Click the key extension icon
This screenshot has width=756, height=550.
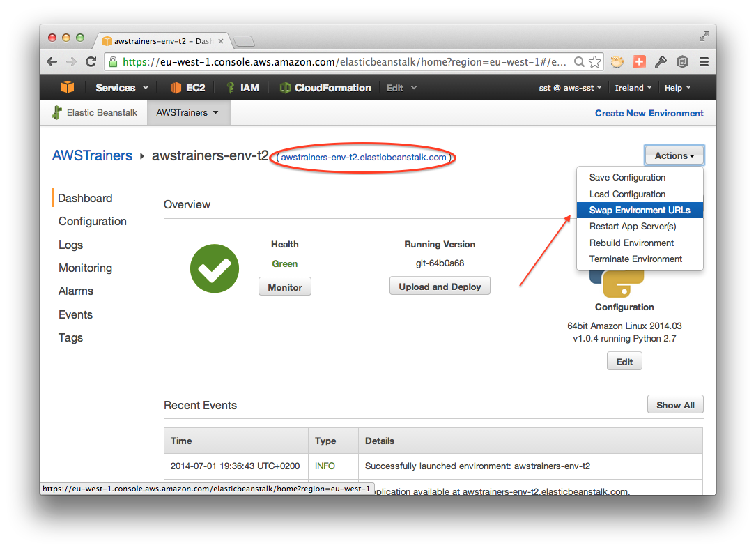(x=661, y=62)
